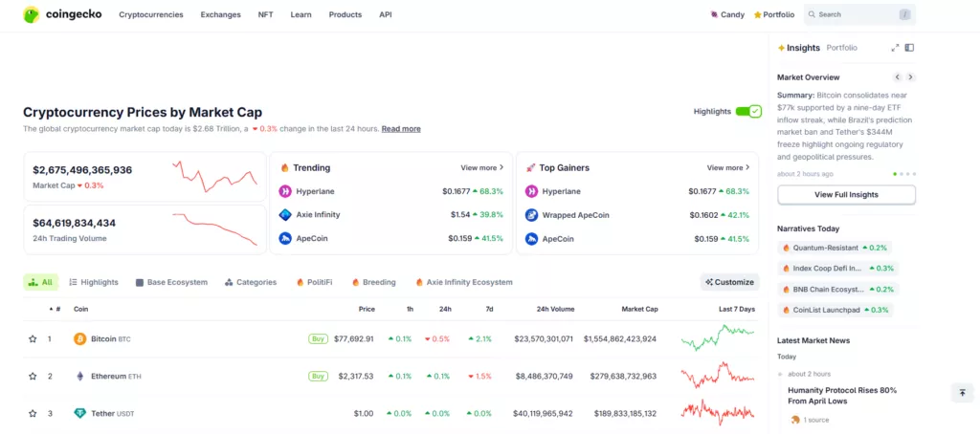This screenshot has height=434, width=980.
Task: Go to previous Market Overview insight
Action: click(x=898, y=76)
